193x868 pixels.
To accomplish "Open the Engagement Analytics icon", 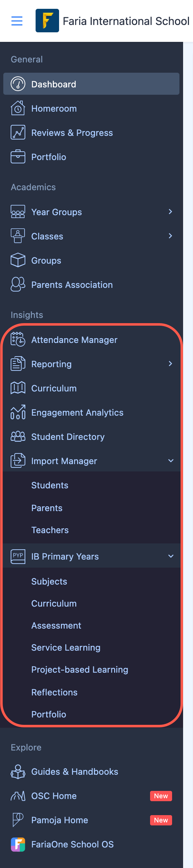I will tap(18, 412).
